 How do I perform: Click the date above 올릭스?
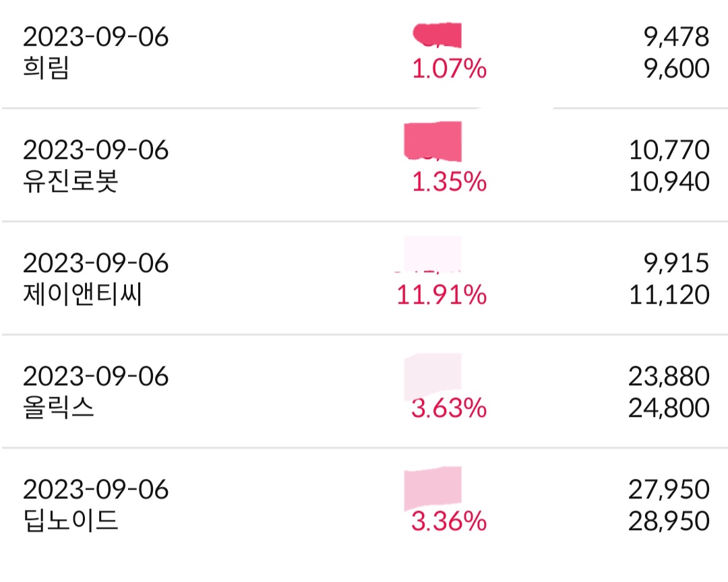pyautogui.click(x=96, y=377)
